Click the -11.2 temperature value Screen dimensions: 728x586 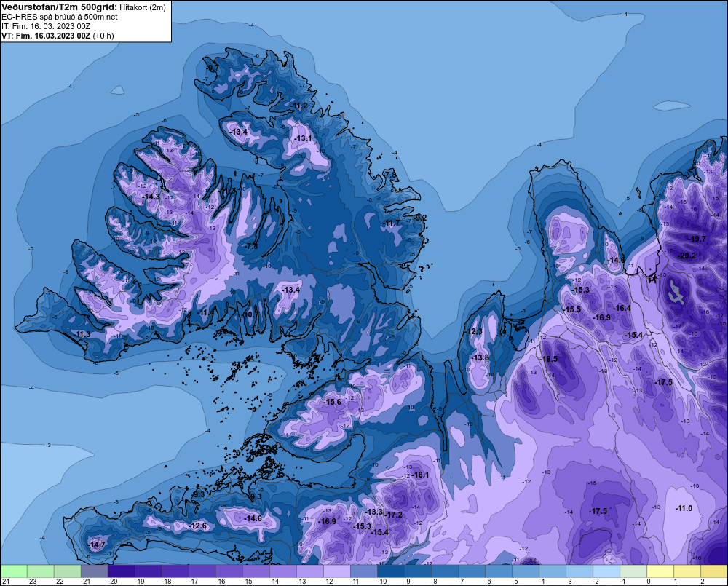(299, 106)
